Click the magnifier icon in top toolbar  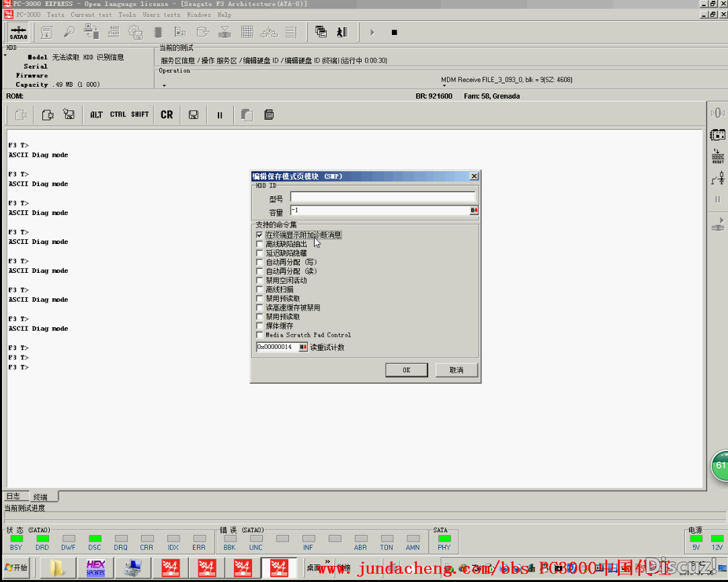[69, 32]
